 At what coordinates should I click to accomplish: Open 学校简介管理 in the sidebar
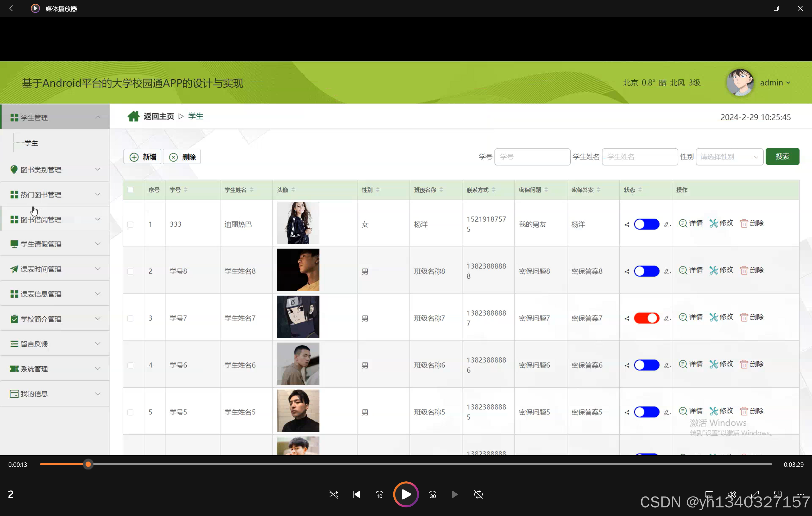(55, 318)
